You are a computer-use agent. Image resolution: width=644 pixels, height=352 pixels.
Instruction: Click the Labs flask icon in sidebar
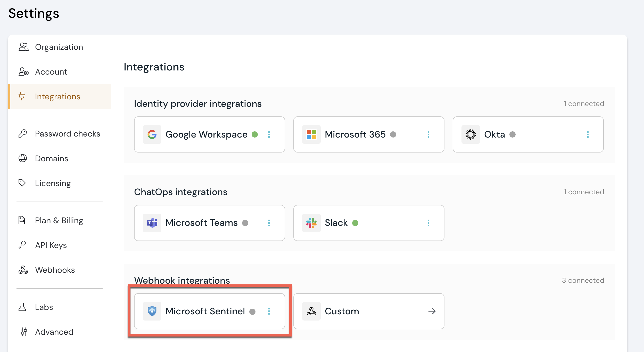(22, 307)
